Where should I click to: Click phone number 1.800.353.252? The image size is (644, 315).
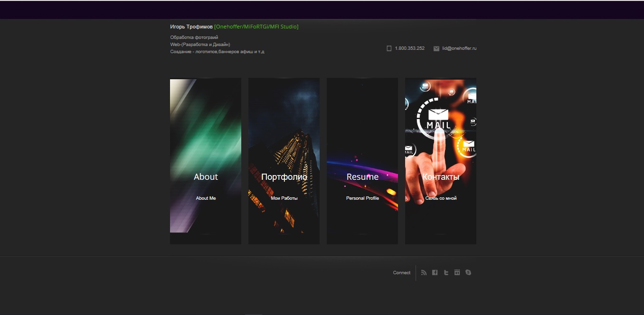(x=409, y=48)
